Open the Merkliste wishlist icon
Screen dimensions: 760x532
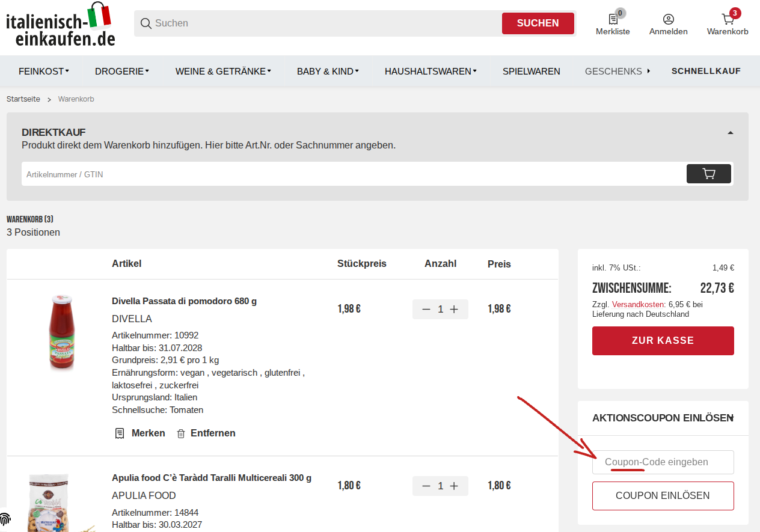pyautogui.click(x=613, y=19)
